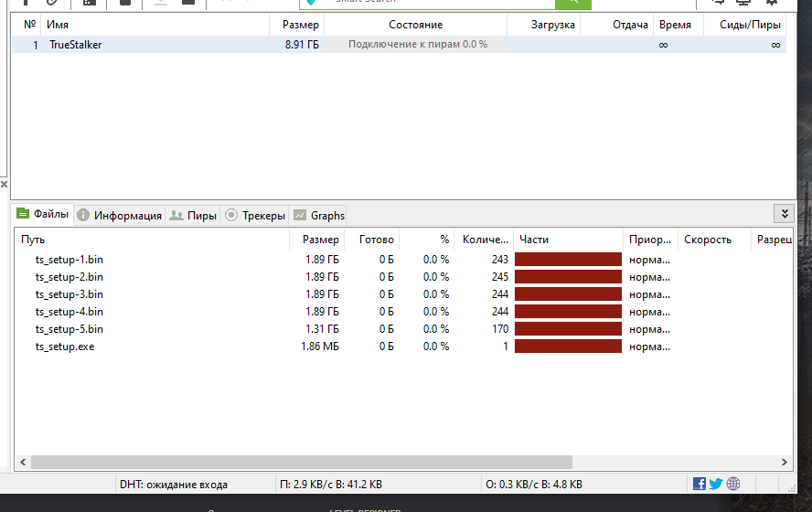Switch to the Трекеры tab
812x512 pixels.
[x=255, y=216]
